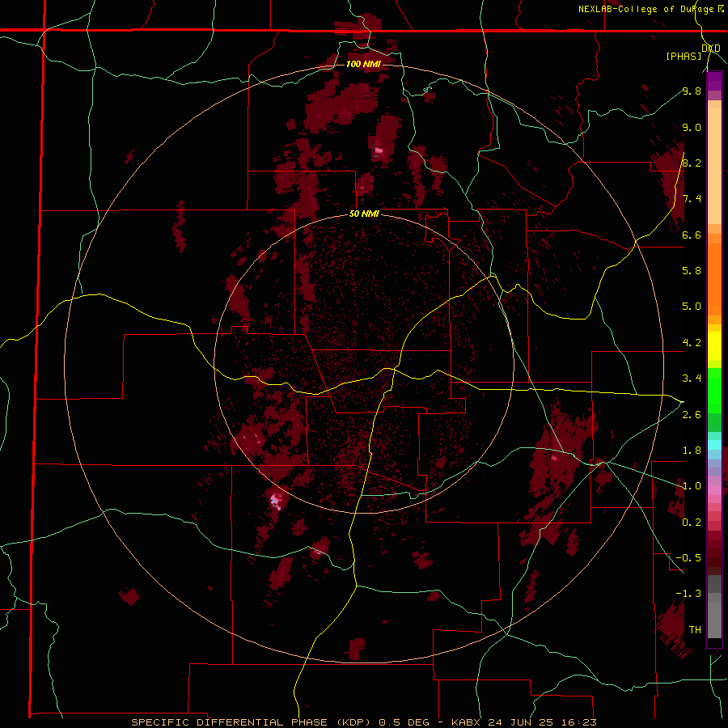Pick the yellow legend color band
This screenshot has width=728, height=728.
tap(714, 346)
